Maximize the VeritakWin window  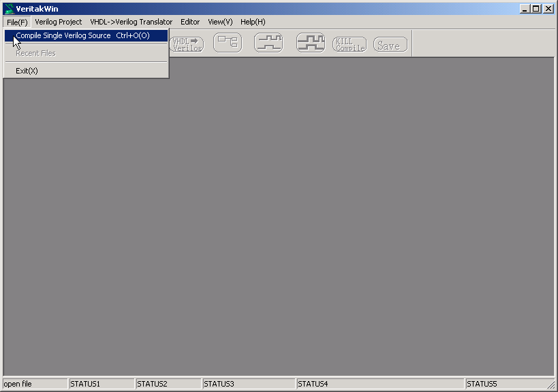[536, 9]
